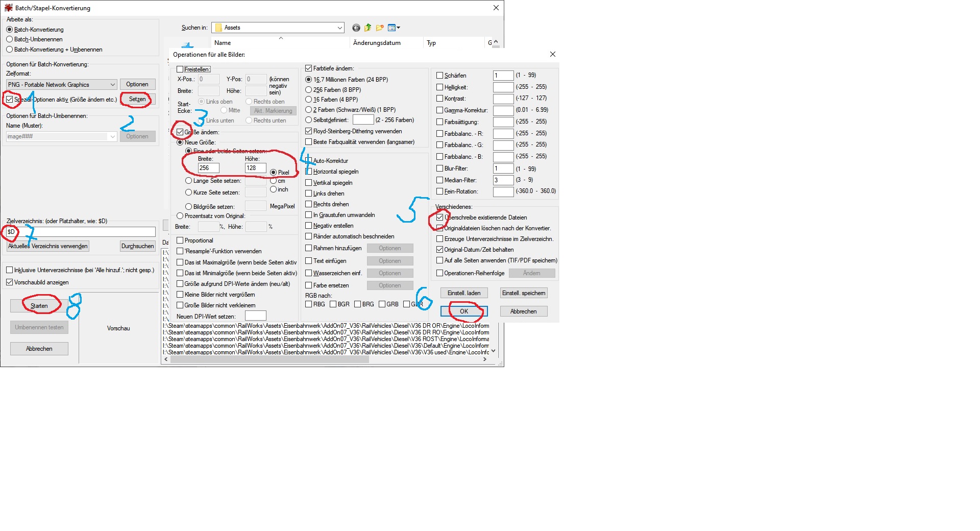Click Einstell. laden button
The image size is (980, 531).
click(464, 293)
